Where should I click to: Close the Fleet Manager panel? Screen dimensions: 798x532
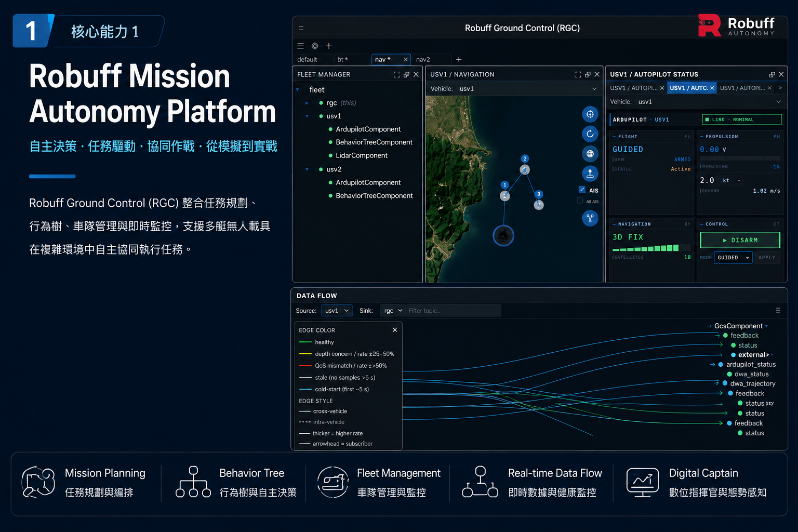click(416, 74)
